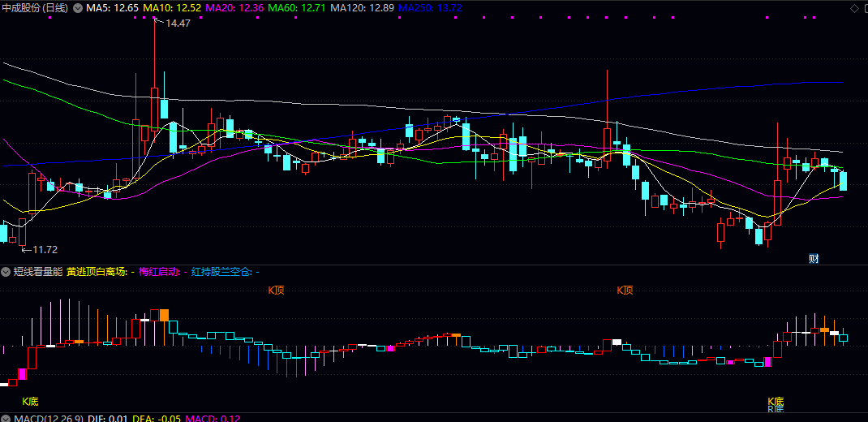This screenshot has width=868, height=422.
Task: Click the 14.47 high price annotation
Action: 178,24
